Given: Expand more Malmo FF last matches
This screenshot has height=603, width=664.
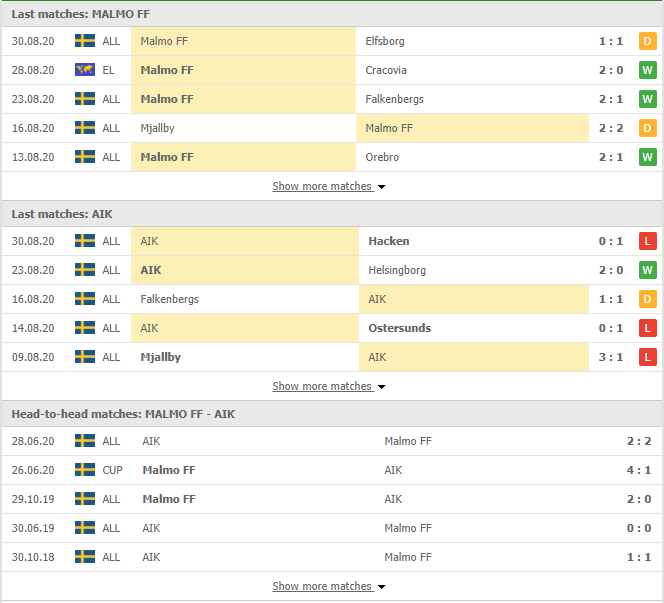Looking at the screenshot, I should click(328, 187).
